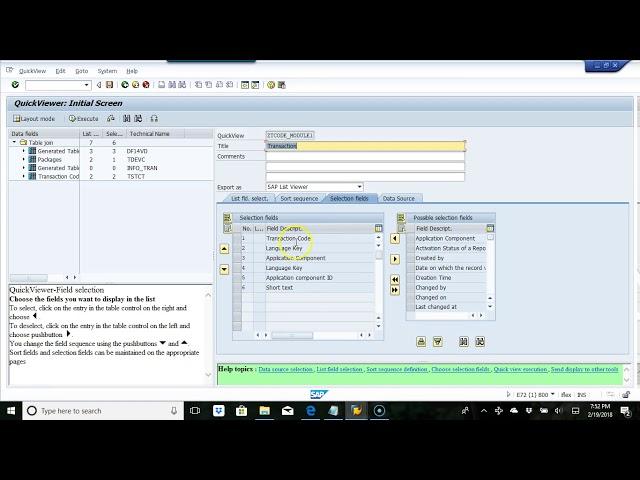Open the Edit menu

point(60,71)
